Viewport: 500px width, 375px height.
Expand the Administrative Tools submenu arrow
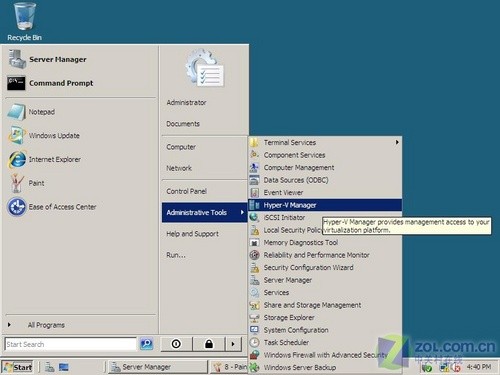pyautogui.click(x=242, y=212)
